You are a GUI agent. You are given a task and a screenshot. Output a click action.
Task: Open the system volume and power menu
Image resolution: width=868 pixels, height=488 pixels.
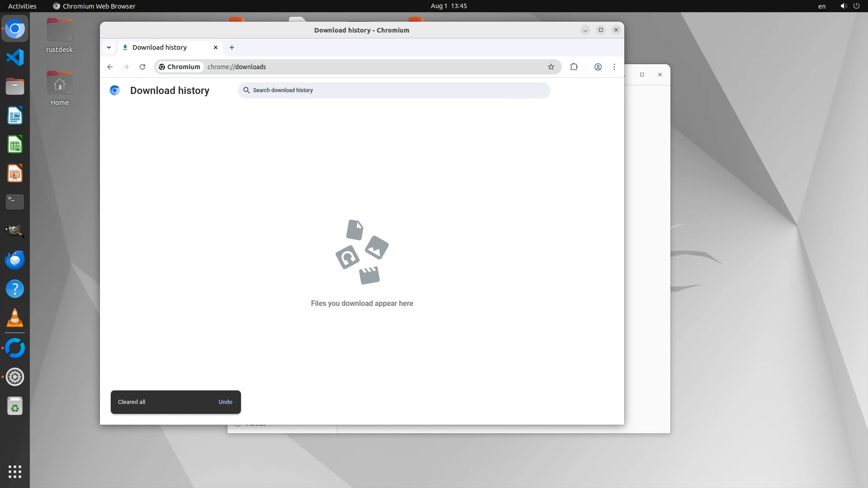pyautogui.click(x=849, y=6)
